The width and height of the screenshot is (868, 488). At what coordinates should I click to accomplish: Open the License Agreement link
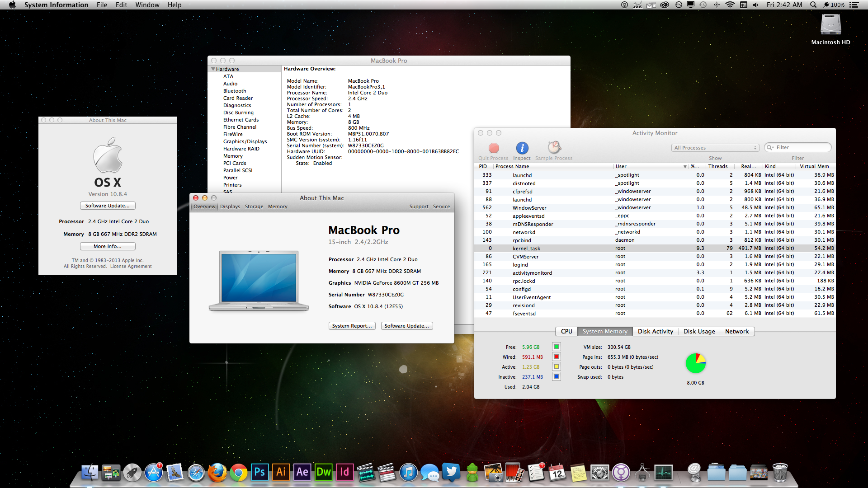pos(131,267)
